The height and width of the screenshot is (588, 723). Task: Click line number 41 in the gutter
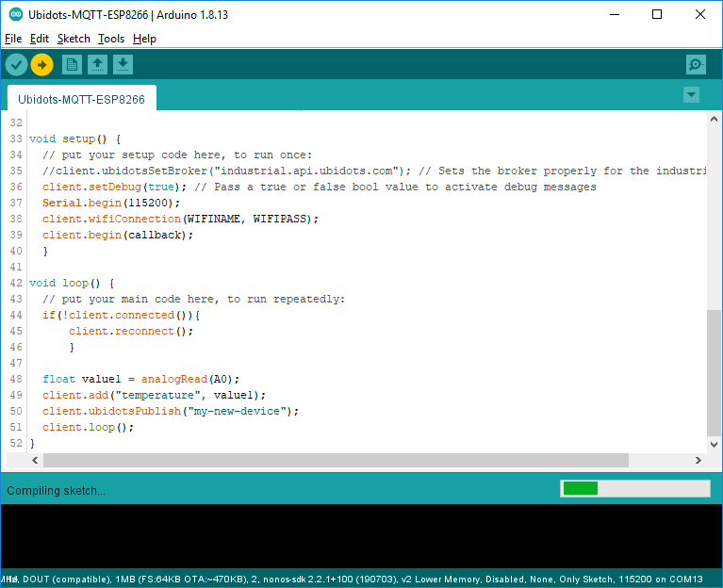tap(16, 268)
